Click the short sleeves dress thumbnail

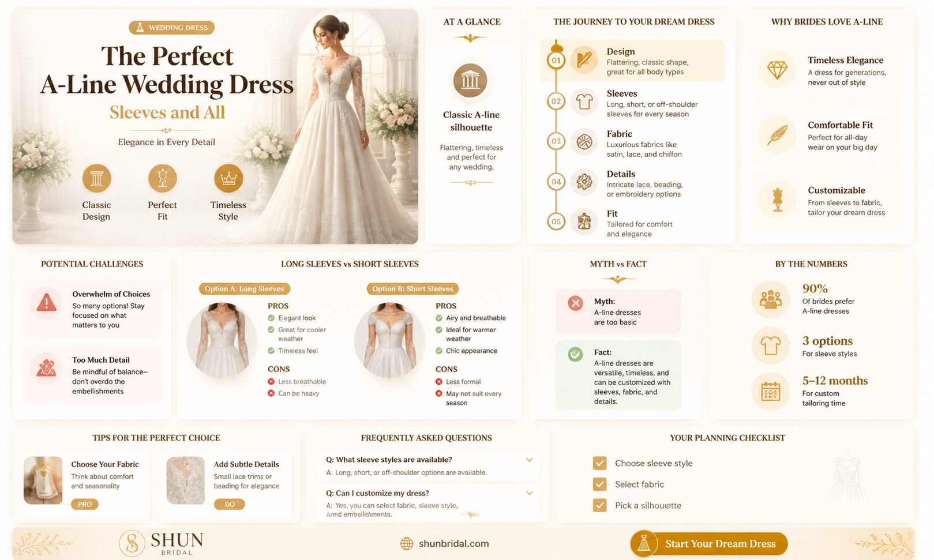[389, 341]
